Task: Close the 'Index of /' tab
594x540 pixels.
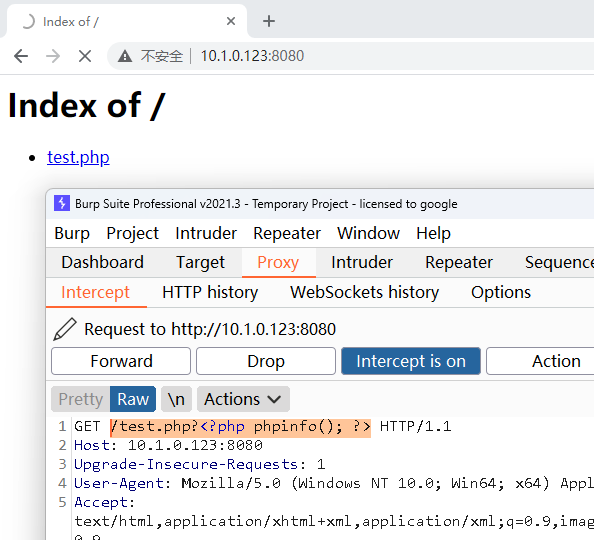Action: (231, 21)
